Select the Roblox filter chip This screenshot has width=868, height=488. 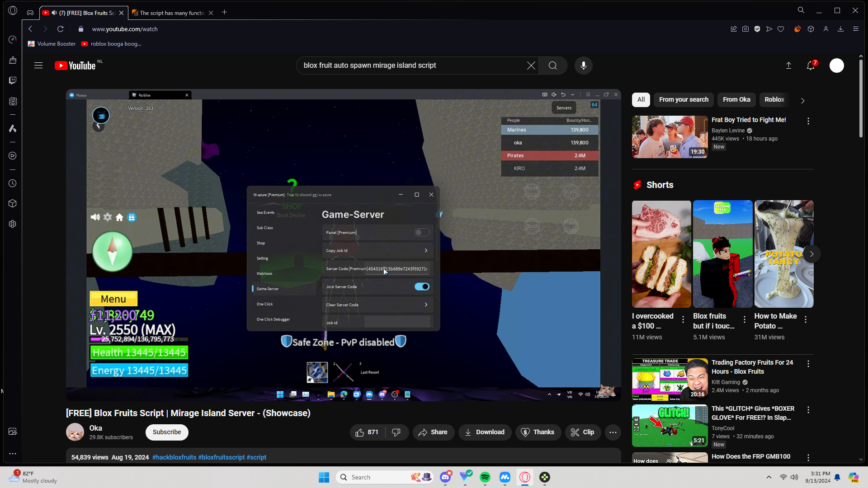tap(774, 99)
